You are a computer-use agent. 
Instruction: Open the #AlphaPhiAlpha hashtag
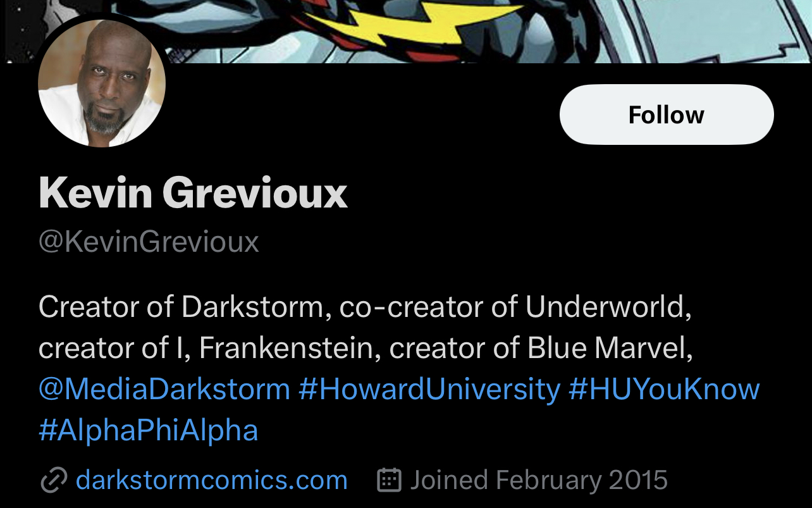click(x=149, y=430)
